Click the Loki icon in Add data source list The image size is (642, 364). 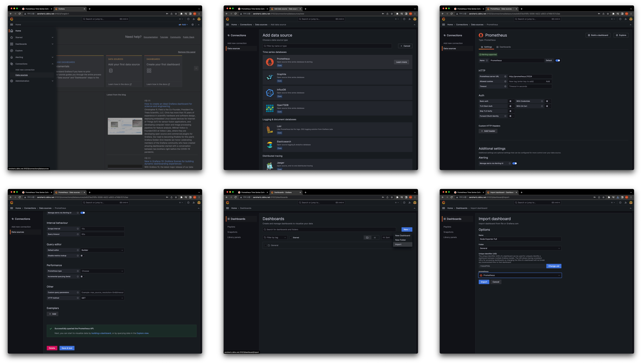[x=270, y=129]
